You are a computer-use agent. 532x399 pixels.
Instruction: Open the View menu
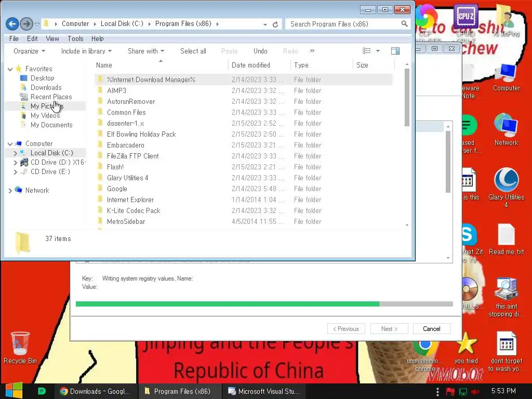[52, 38]
